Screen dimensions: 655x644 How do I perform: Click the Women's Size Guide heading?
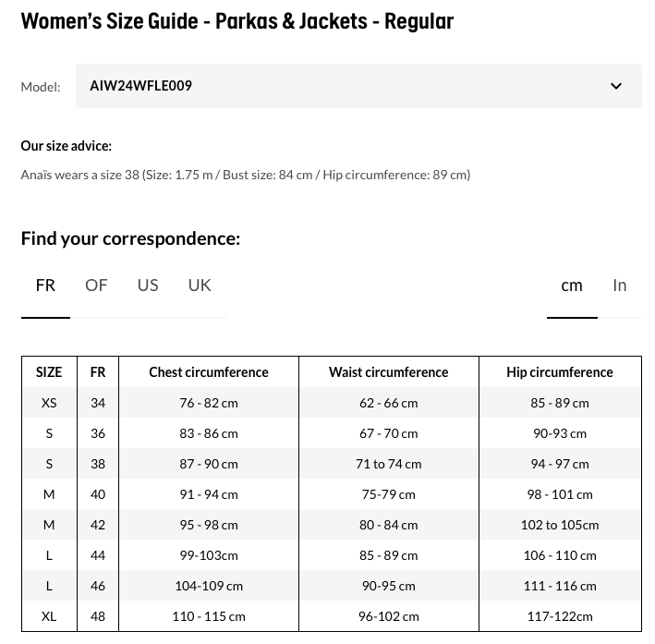coord(237,21)
